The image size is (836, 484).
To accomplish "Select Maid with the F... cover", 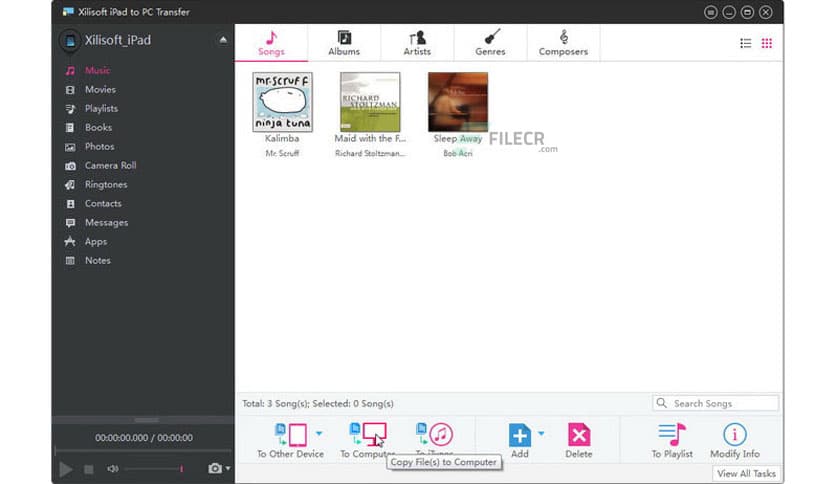I will pos(370,102).
